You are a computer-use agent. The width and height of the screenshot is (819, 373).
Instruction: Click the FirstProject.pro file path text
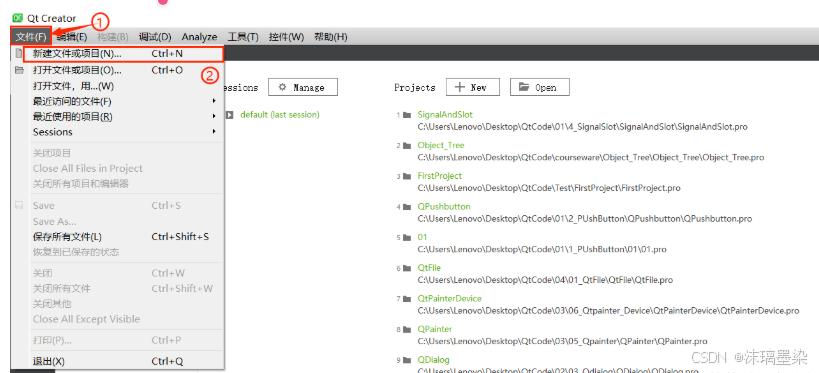pos(549,188)
